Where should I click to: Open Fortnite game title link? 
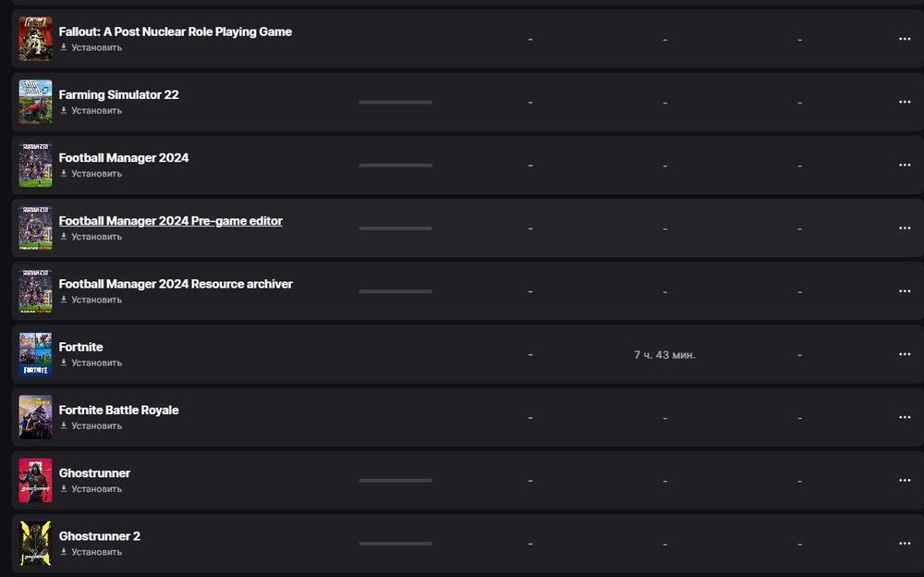click(80, 347)
